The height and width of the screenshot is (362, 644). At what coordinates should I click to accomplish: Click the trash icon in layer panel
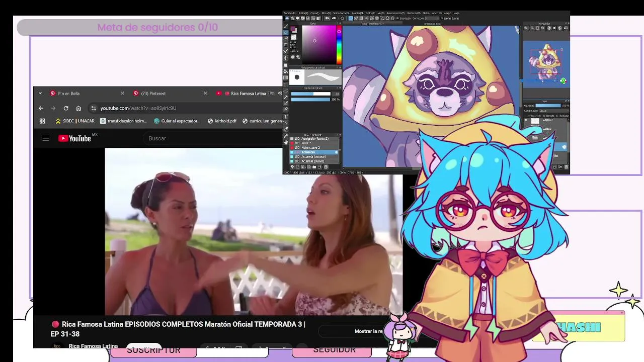[567, 166]
